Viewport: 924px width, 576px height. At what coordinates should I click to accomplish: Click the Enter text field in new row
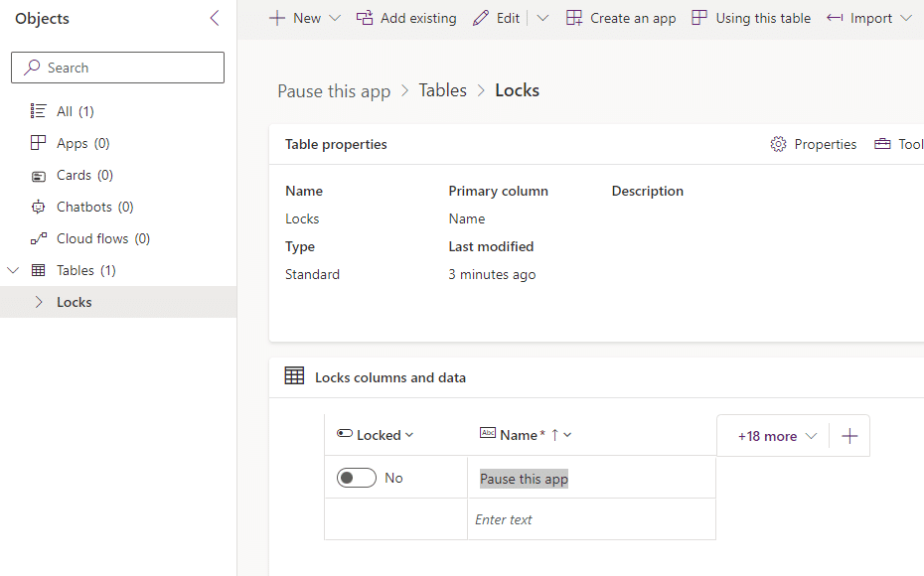(x=591, y=519)
